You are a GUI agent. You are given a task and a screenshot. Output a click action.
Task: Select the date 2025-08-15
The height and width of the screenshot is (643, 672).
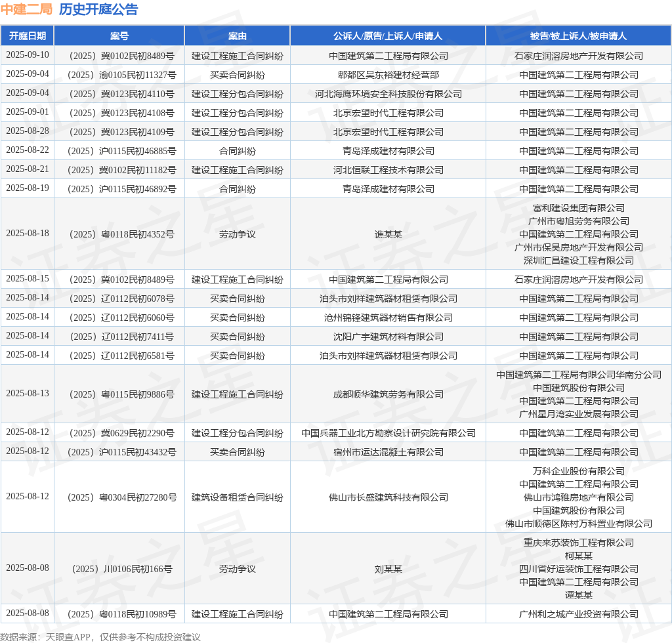28,278
